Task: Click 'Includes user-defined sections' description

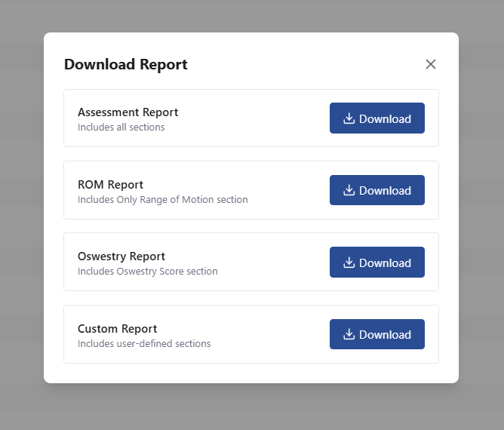Action: [x=144, y=344]
